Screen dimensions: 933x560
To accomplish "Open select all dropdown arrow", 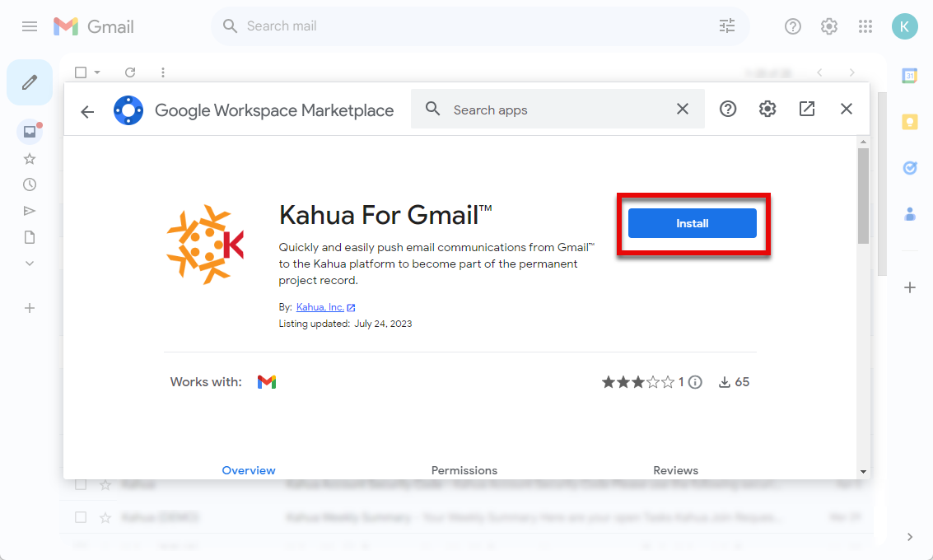I will click(x=97, y=72).
